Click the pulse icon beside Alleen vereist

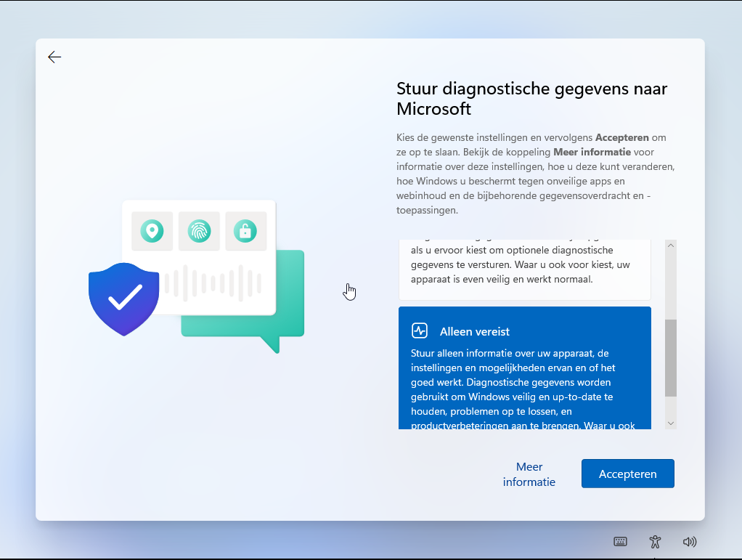[420, 330]
